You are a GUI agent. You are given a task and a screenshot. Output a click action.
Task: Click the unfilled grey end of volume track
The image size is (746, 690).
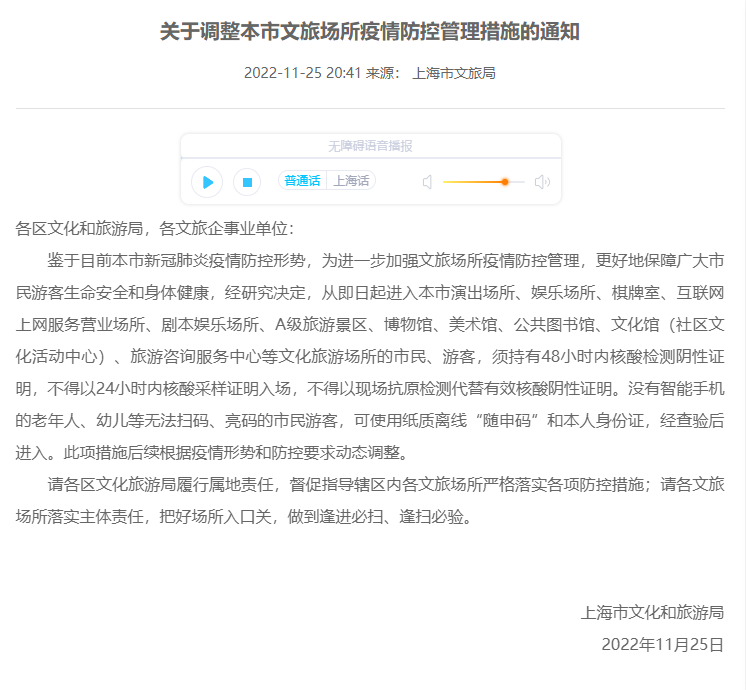click(518, 182)
